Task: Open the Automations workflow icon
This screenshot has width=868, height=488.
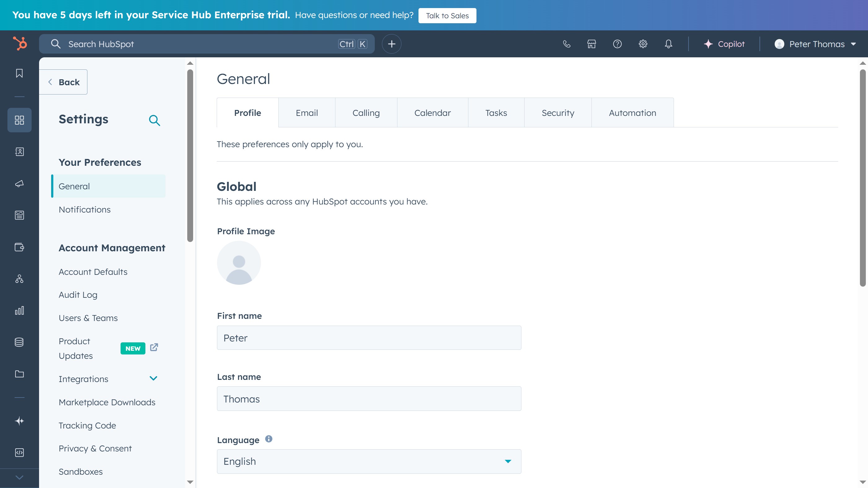Action: click(19, 279)
